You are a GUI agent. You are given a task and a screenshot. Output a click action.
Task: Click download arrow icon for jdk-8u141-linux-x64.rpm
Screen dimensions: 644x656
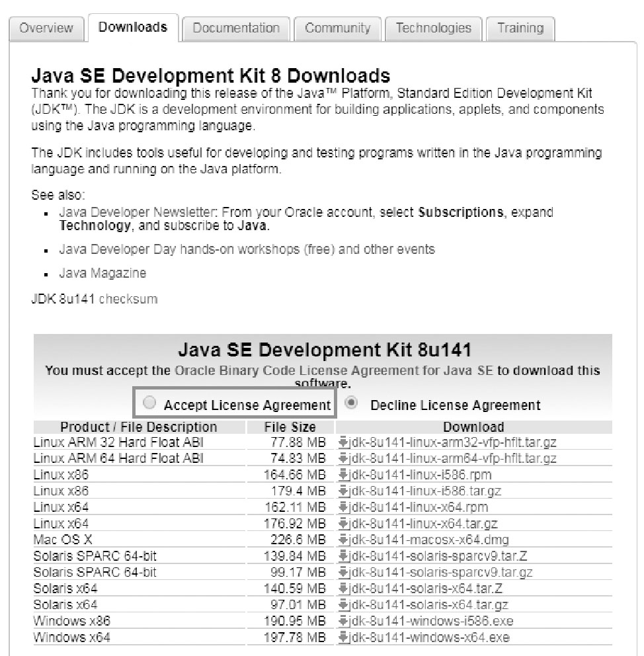(344, 507)
